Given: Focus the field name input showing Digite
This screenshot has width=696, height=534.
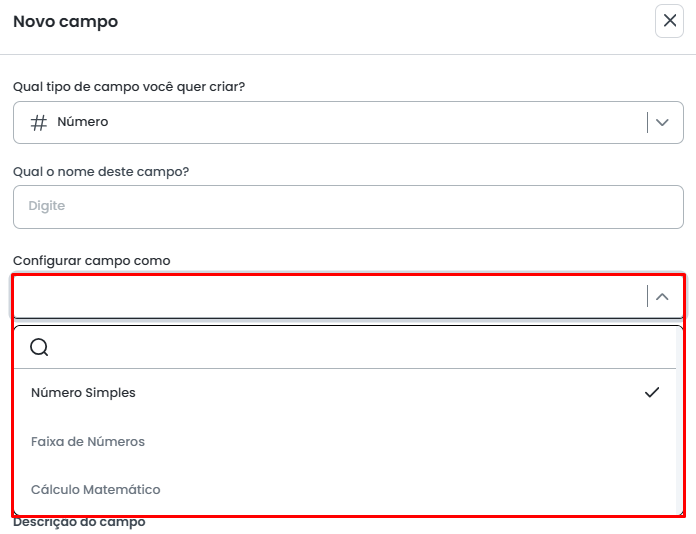Looking at the screenshot, I should (348, 206).
